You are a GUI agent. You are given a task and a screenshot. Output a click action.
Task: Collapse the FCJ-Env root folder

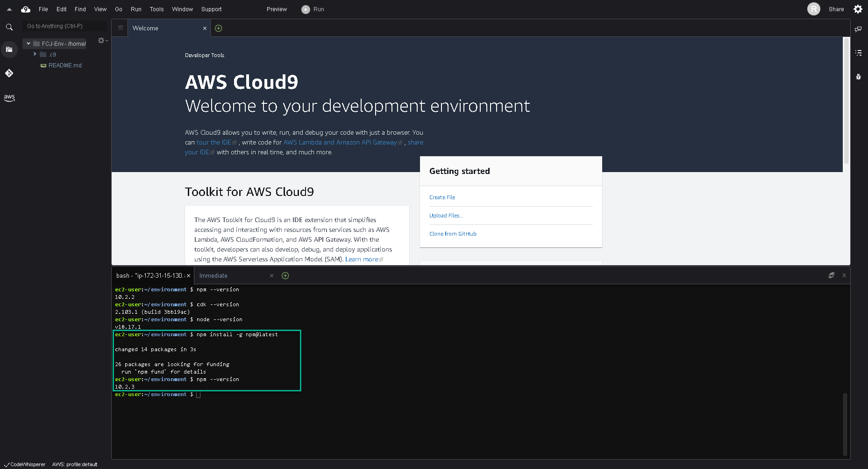(x=28, y=43)
